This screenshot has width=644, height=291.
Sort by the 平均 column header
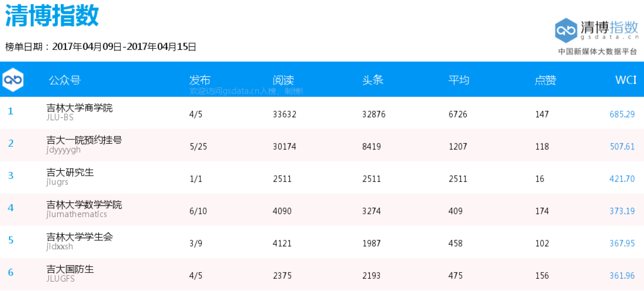tap(459, 80)
